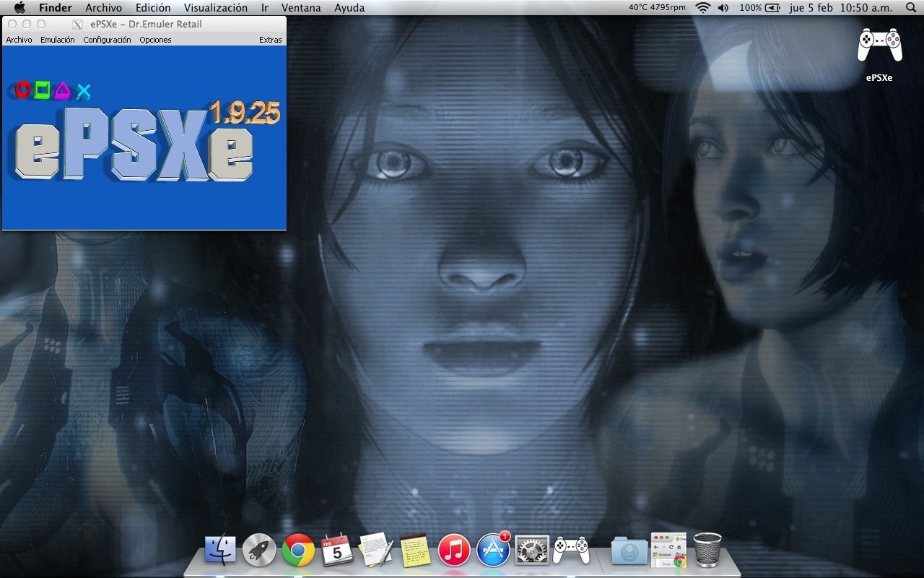Open the Downloads folder stack in the Dock
Viewport: 924px width, 578px height.
[629, 551]
